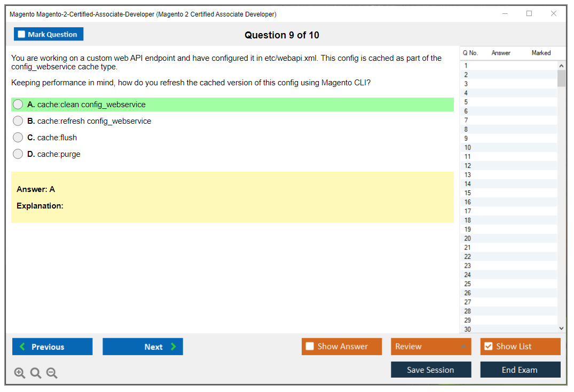Maximize the exam window
This screenshot has width=574, height=392.
click(x=529, y=14)
